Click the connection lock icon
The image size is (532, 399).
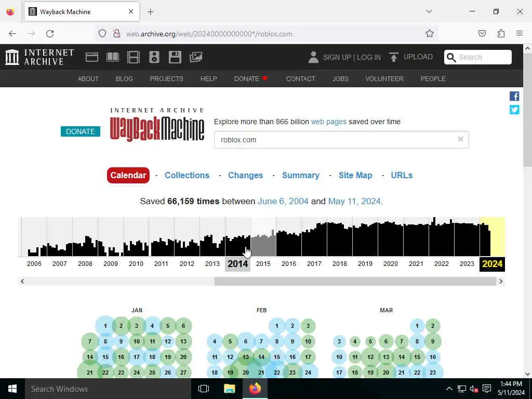pos(117,34)
